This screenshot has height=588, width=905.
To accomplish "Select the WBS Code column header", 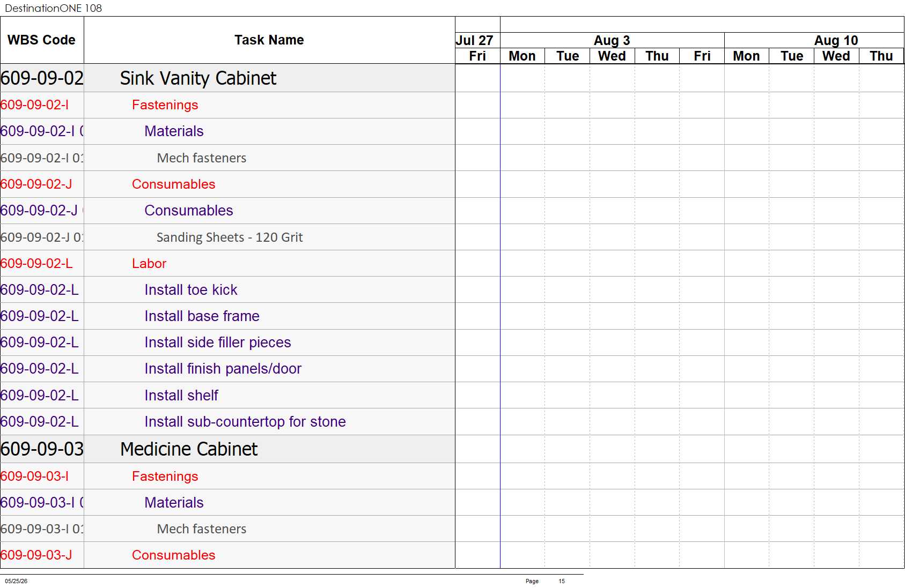I will point(41,40).
